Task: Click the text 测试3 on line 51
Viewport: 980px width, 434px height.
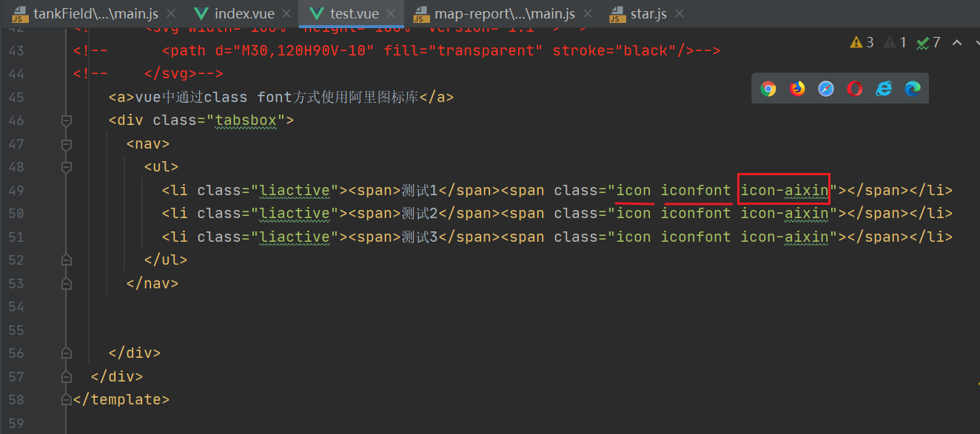Action: pos(420,237)
